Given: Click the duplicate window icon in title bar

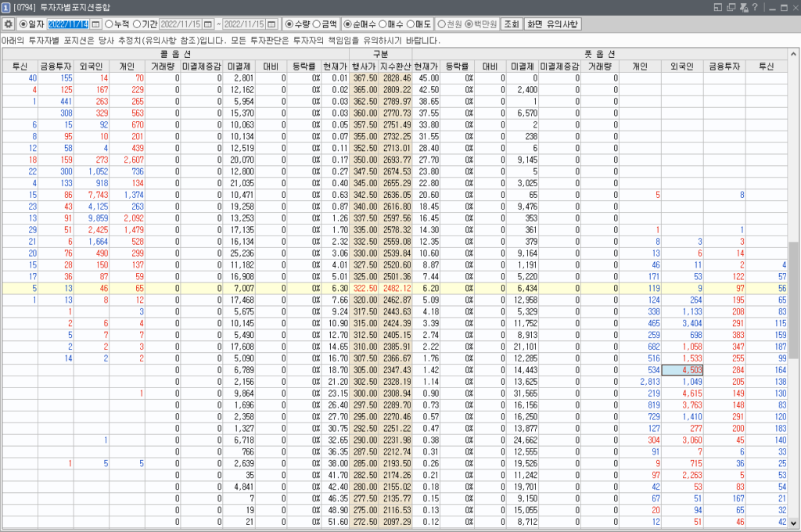Looking at the screenshot, I should point(731,7).
